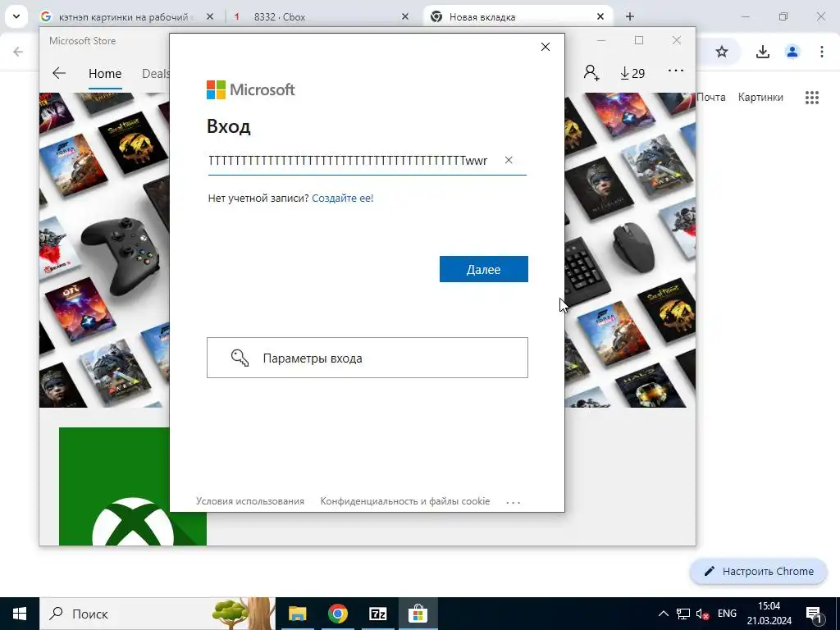Maximize the Microsoft Store window

point(639,41)
